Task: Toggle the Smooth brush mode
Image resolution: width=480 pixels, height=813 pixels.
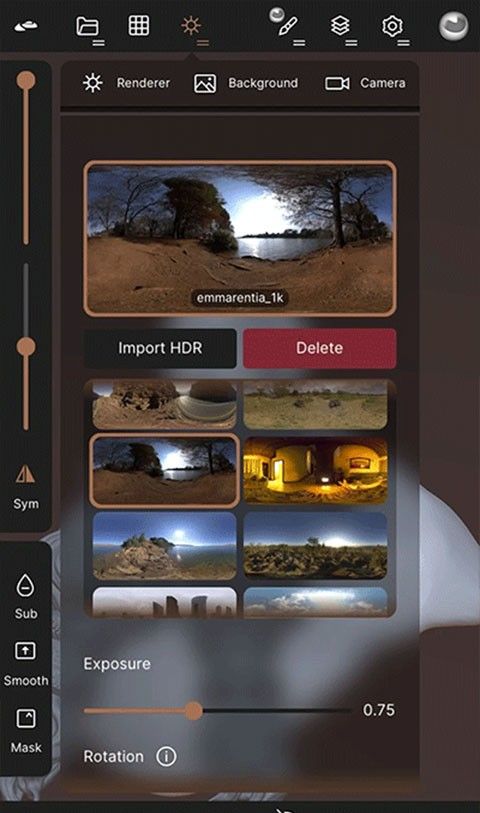Action: pyautogui.click(x=25, y=665)
